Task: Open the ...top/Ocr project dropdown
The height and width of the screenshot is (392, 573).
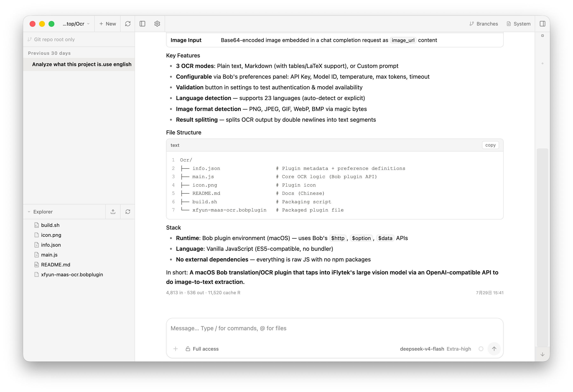Action: pos(76,24)
